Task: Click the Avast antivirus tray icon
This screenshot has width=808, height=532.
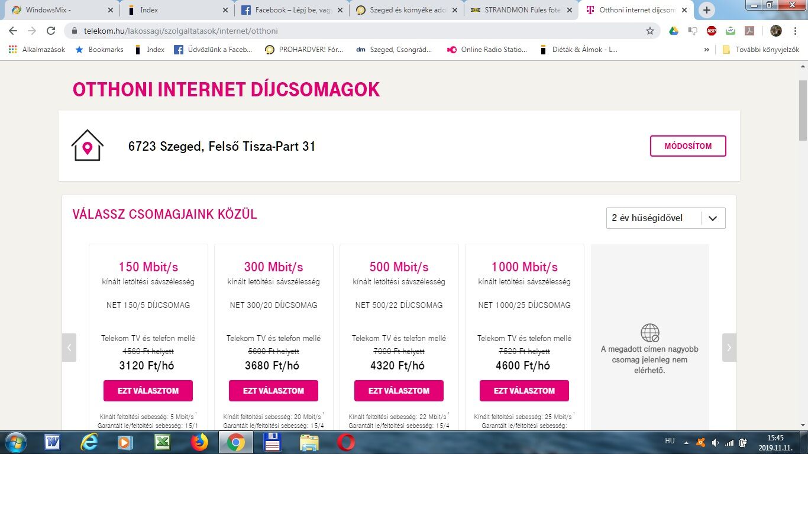Action: 701,442
